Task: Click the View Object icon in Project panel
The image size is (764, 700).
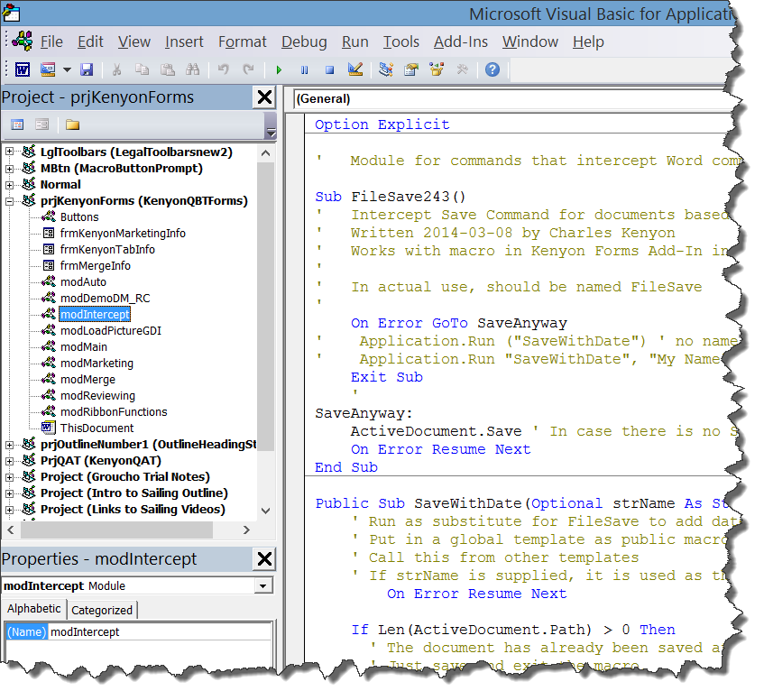Action: click(41, 124)
